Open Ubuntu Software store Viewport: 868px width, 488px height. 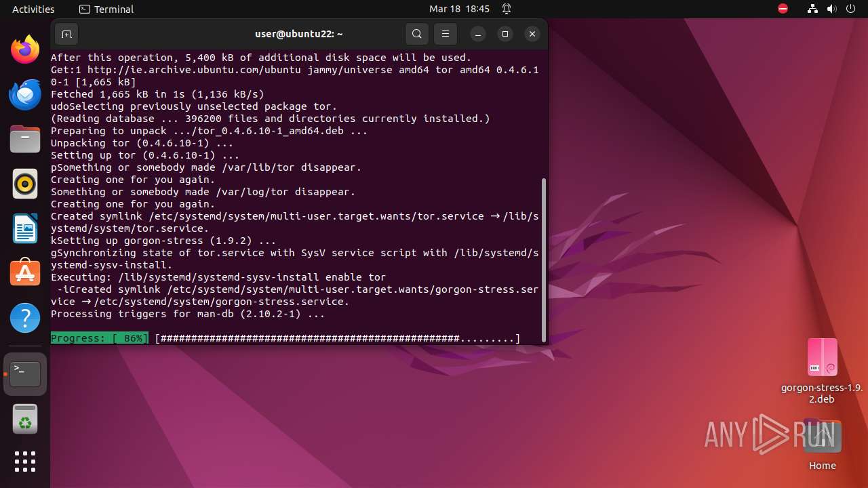(x=25, y=273)
